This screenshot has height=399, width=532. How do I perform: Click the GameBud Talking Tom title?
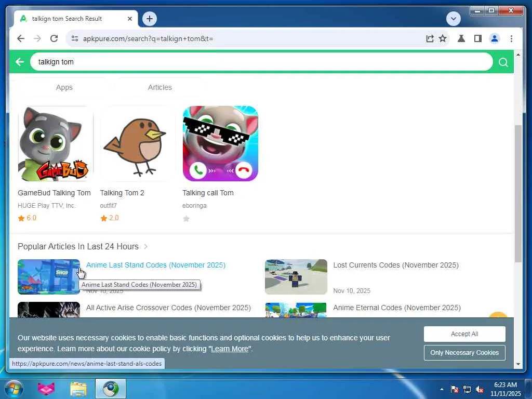[54, 193]
